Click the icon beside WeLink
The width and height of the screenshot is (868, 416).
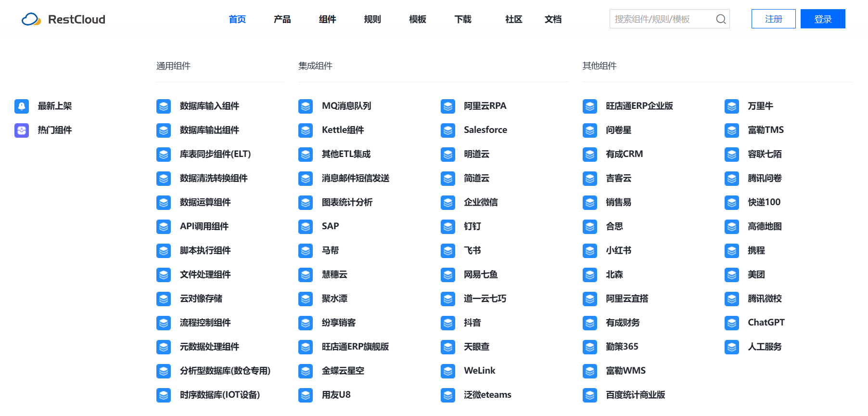[448, 371]
